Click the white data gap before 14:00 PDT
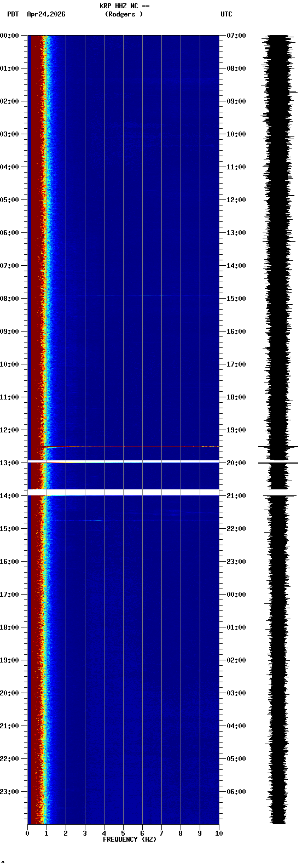This screenshot has width=302, height=868. tap(123, 492)
